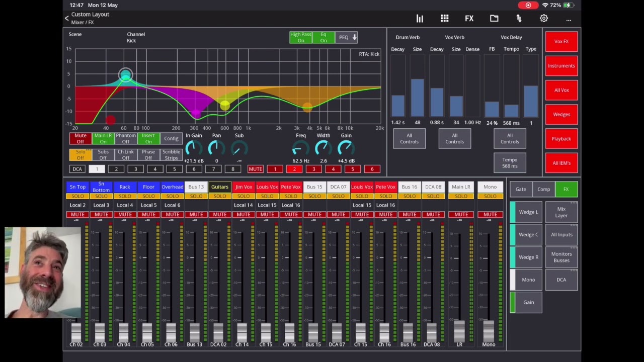Screen dimensions: 644x362
Task: Open the grid layout icon in top bar
Action: [444, 19]
